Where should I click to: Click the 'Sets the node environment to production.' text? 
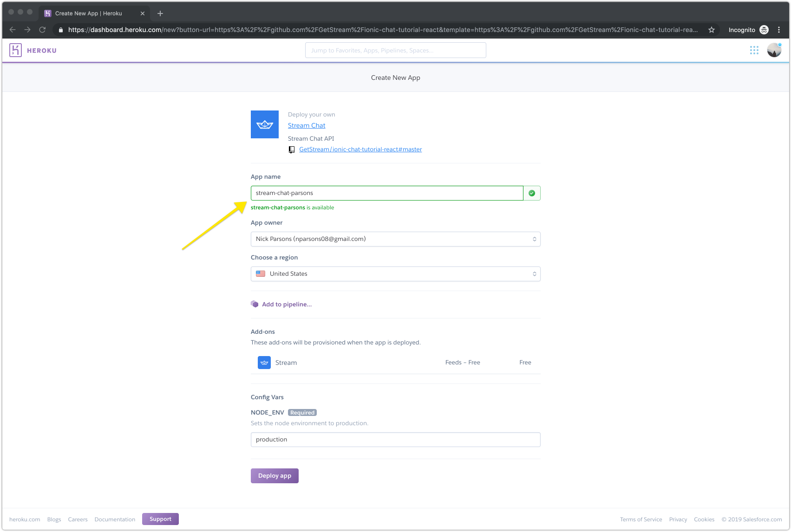309,423
